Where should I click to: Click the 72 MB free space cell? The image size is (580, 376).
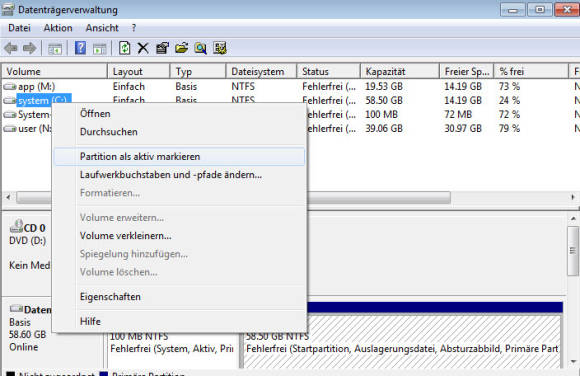click(x=458, y=115)
